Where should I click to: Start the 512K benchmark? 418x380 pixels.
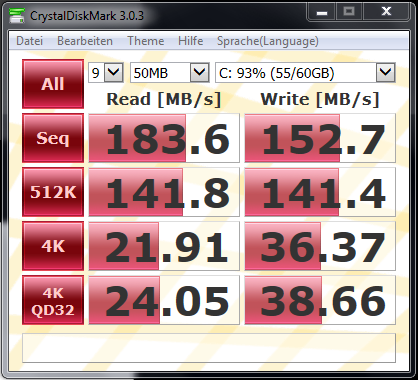pyautogui.click(x=53, y=192)
